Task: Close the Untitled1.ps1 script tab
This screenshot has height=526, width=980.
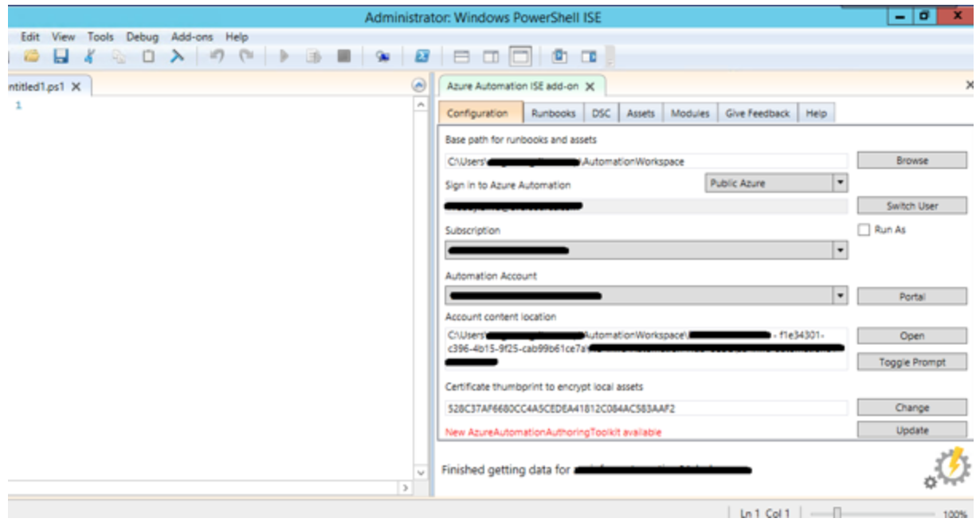Action: [76, 86]
